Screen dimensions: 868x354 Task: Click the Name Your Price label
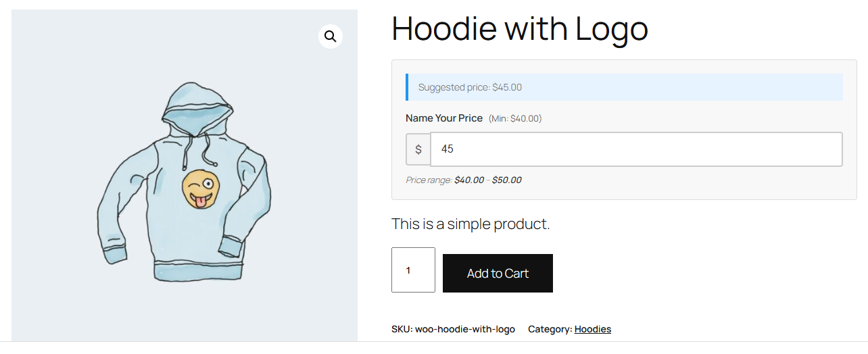pyautogui.click(x=443, y=118)
